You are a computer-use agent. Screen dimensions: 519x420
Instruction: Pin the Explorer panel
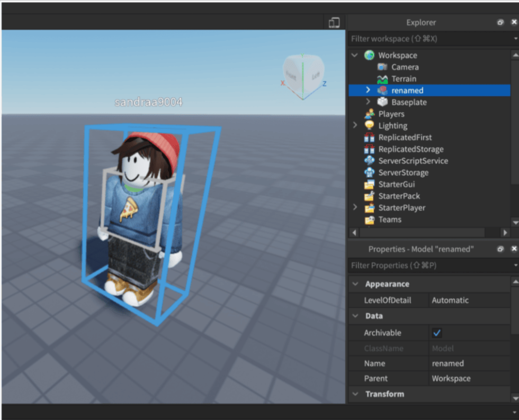click(500, 22)
